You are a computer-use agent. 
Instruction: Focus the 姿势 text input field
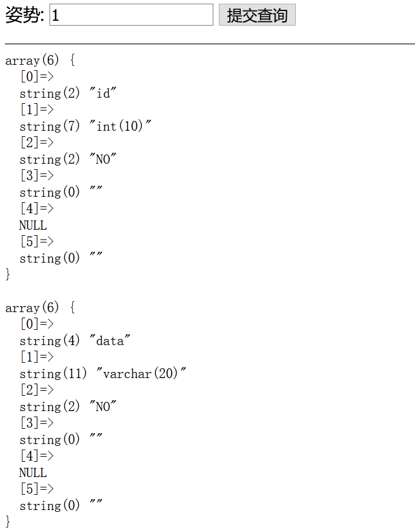[x=131, y=15]
